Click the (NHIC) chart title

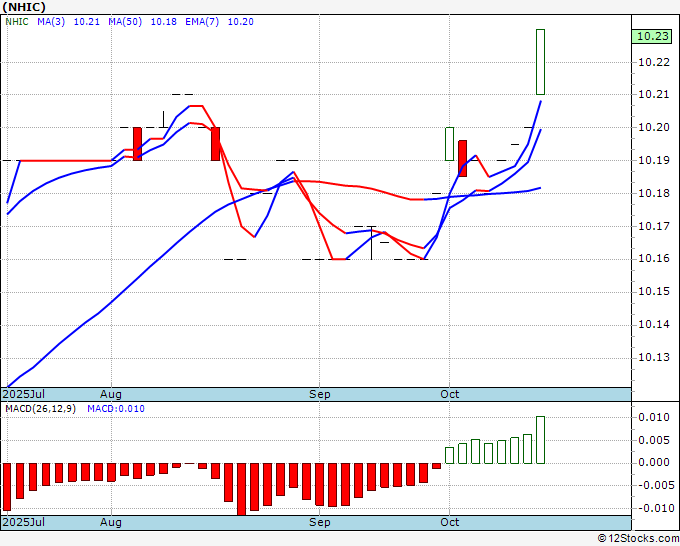(24, 7)
